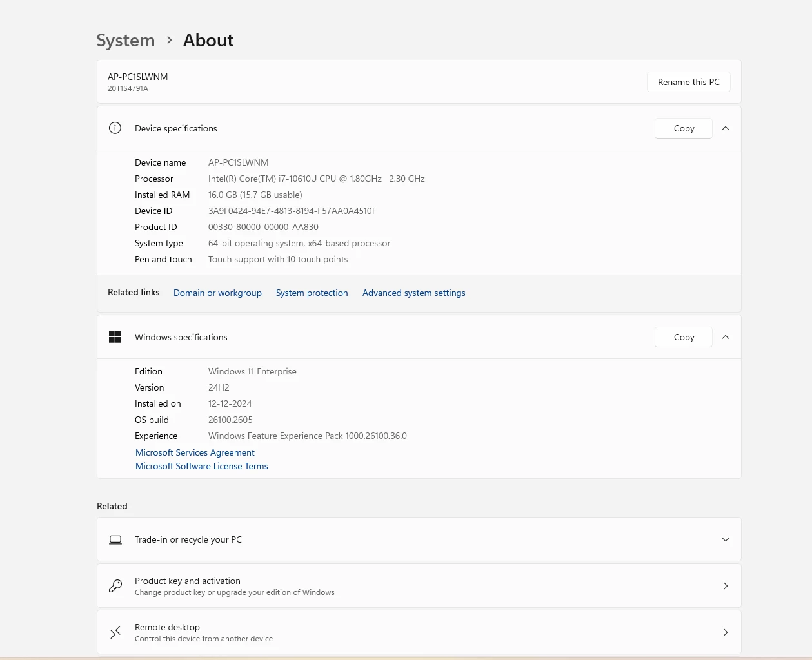
Task: Click the Windows specifications header label
Action: click(181, 337)
